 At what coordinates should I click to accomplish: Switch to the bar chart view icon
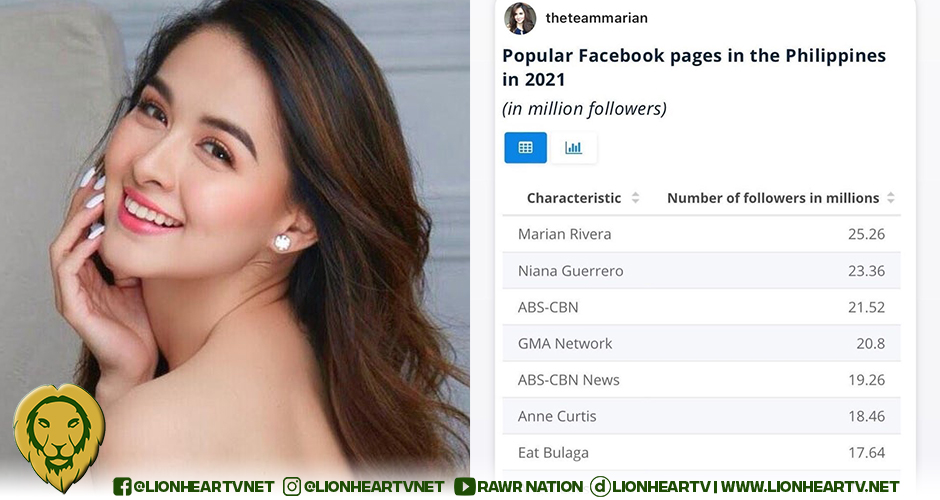[574, 147]
